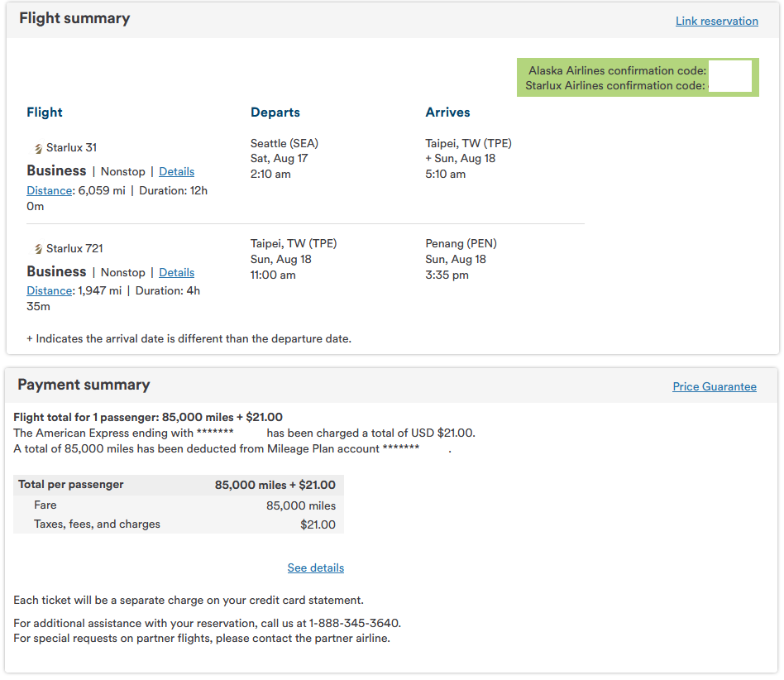Open Details for Starlux 31 flight
This screenshot has width=784, height=680.
coord(176,171)
